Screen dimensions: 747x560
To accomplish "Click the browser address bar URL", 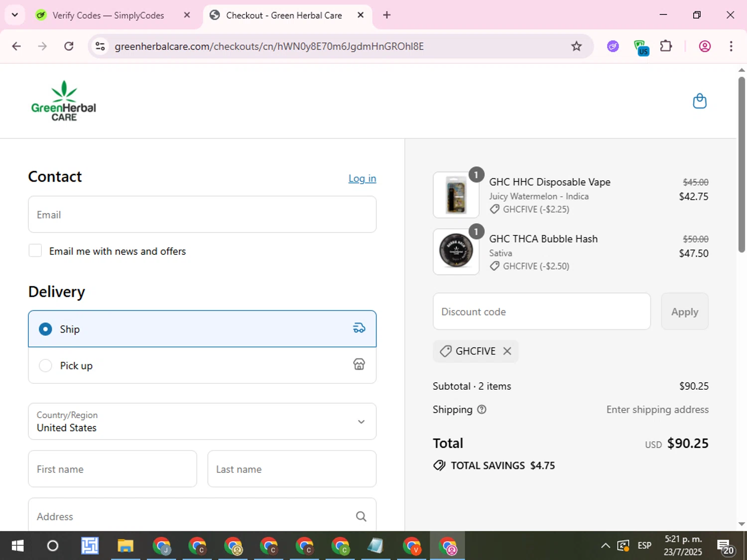I will pos(269,46).
